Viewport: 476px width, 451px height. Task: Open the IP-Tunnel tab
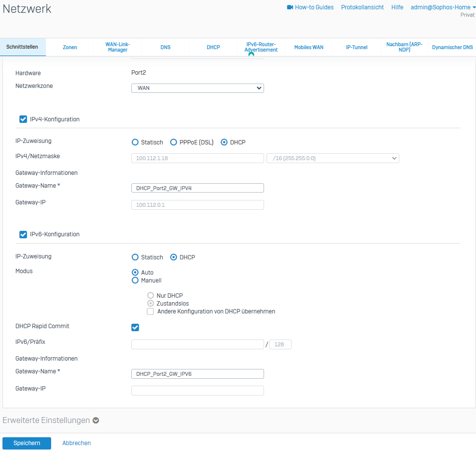click(x=357, y=47)
